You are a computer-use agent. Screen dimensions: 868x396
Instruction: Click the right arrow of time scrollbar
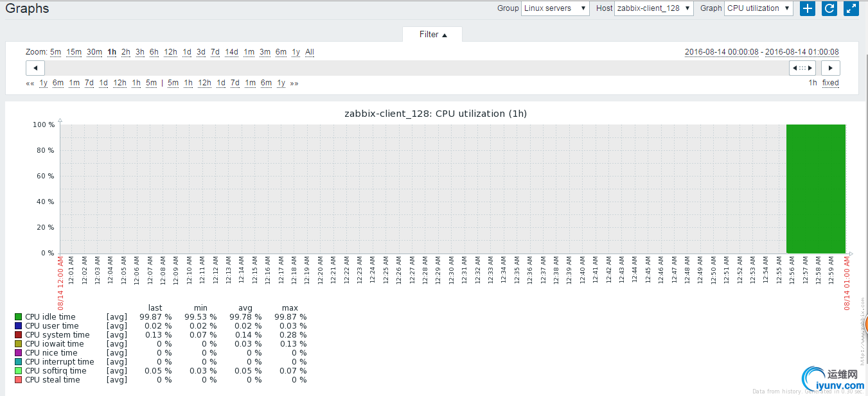tap(831, 68)
